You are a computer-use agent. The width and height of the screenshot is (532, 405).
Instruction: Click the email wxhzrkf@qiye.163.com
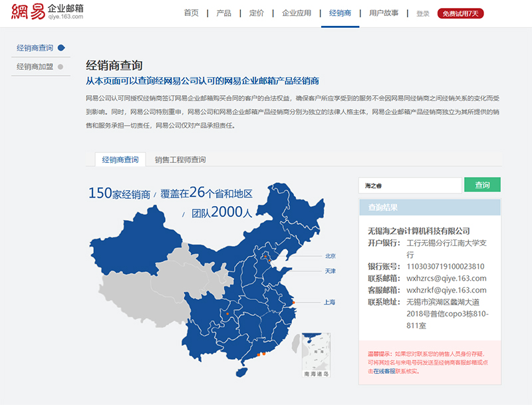(x=446, y=290)
